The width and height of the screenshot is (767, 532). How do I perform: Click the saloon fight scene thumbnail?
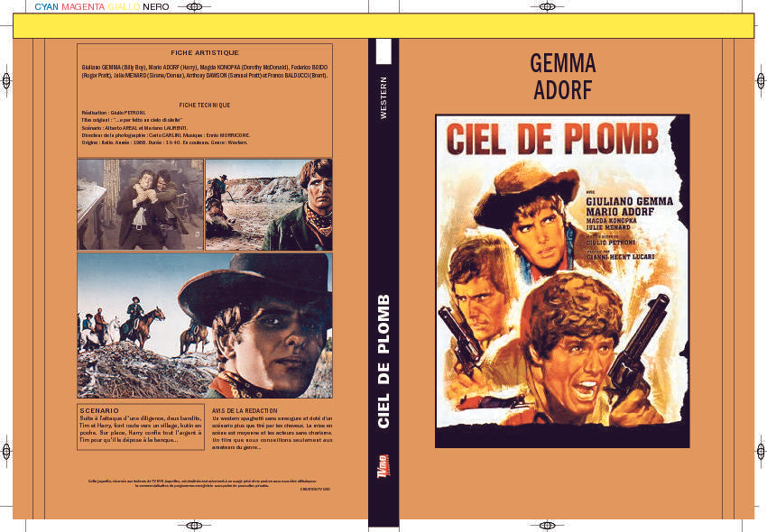click(140, 205)
